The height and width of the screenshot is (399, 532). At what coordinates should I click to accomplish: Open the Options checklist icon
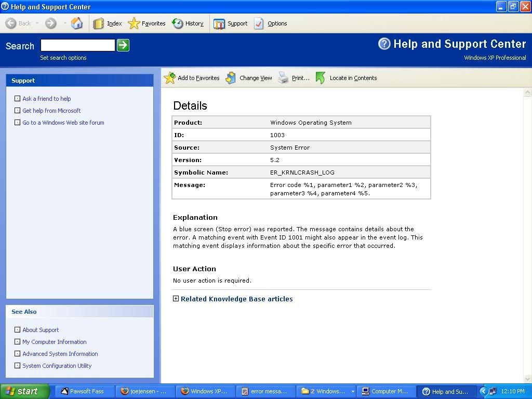click(259, 23)
